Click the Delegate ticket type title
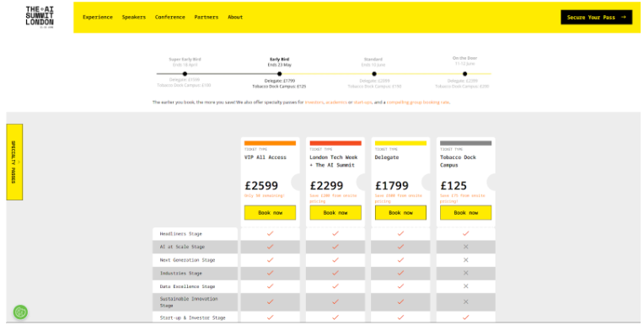Screen dimensions: 644x325 (x=387, y=157)
